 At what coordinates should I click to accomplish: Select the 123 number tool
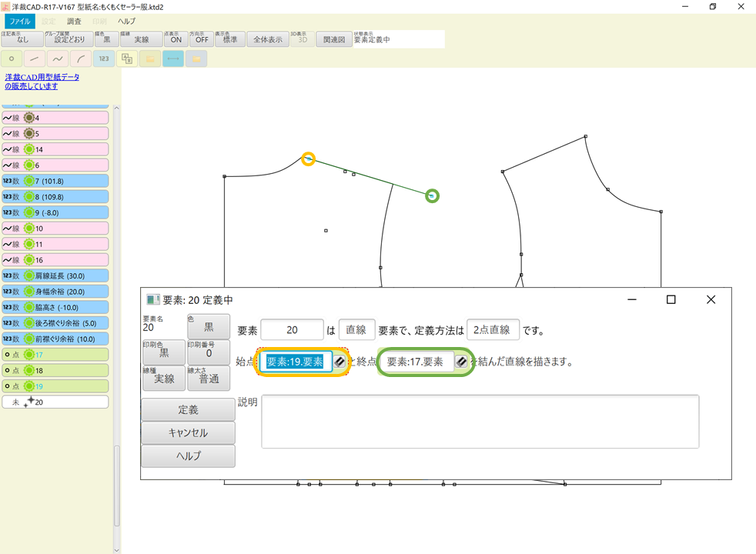tap(103, 58)
